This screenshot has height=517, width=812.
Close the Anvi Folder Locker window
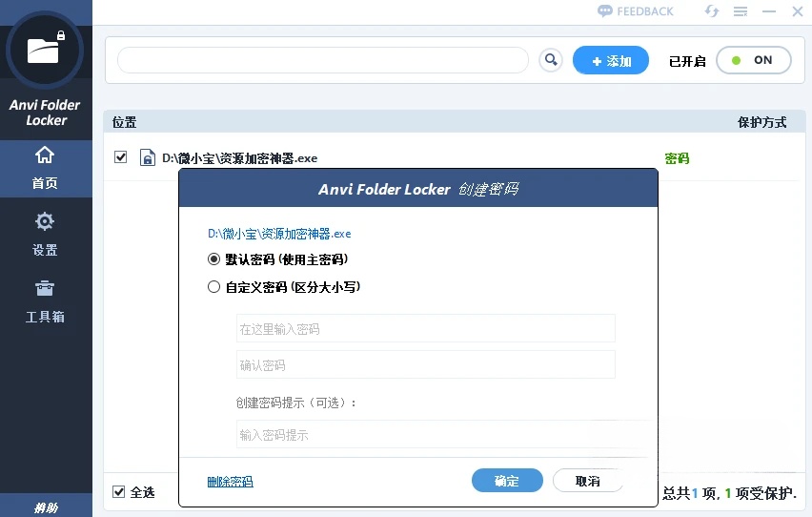pyautogui.click(x=798, y=11)
